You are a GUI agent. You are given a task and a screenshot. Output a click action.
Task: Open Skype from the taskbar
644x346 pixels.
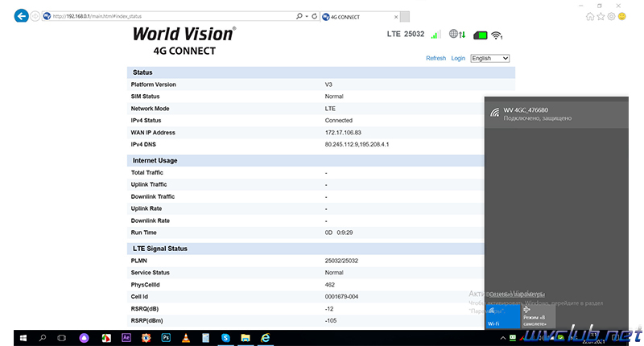click(225, 338)
